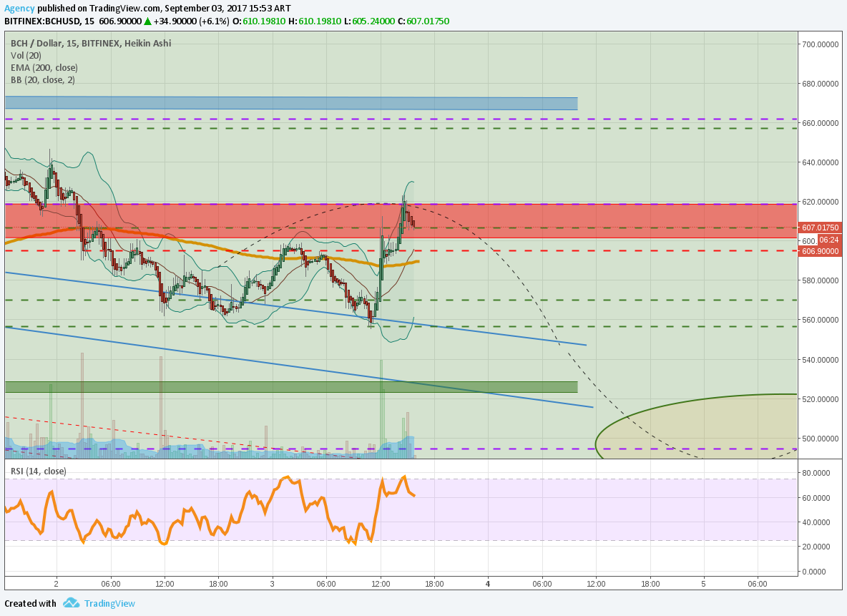Click the 540.00000 price axis label
This screenshot has height=616, width=847.
(821, 360)
